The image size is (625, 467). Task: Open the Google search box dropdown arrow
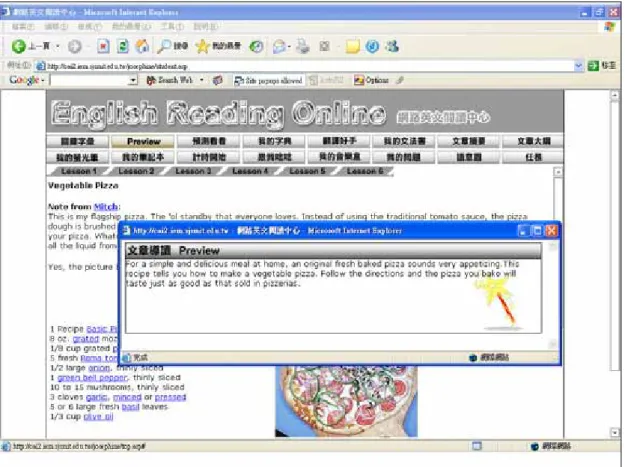click(x=133, y=80)
